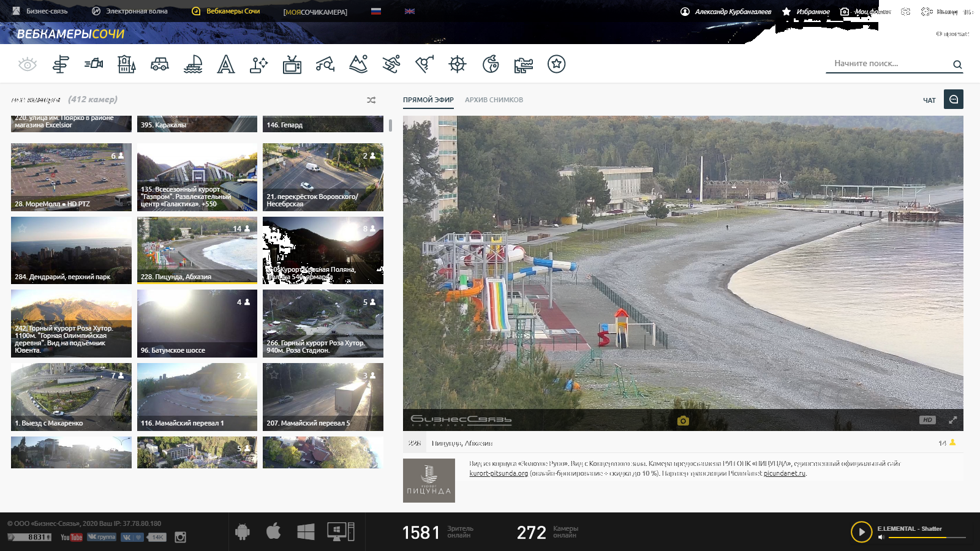Click the eye icon for all cameras

pos(28,64)
